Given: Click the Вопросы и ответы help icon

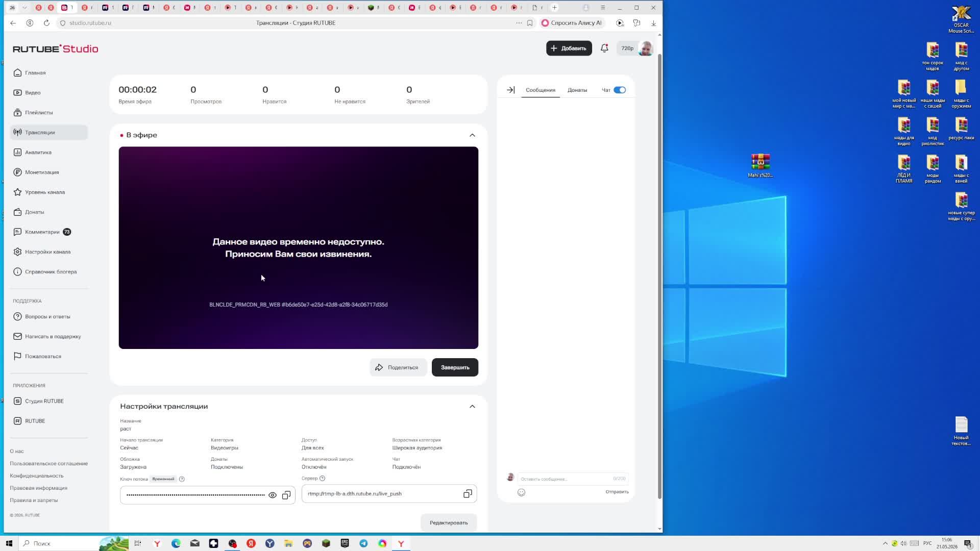Looking at the screenshot, I should click(x=18, y=317).
